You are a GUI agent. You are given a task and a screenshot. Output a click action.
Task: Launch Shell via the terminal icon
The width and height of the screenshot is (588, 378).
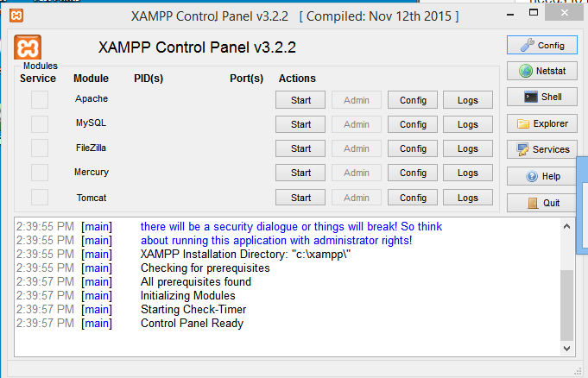click(x=542, y=97)
